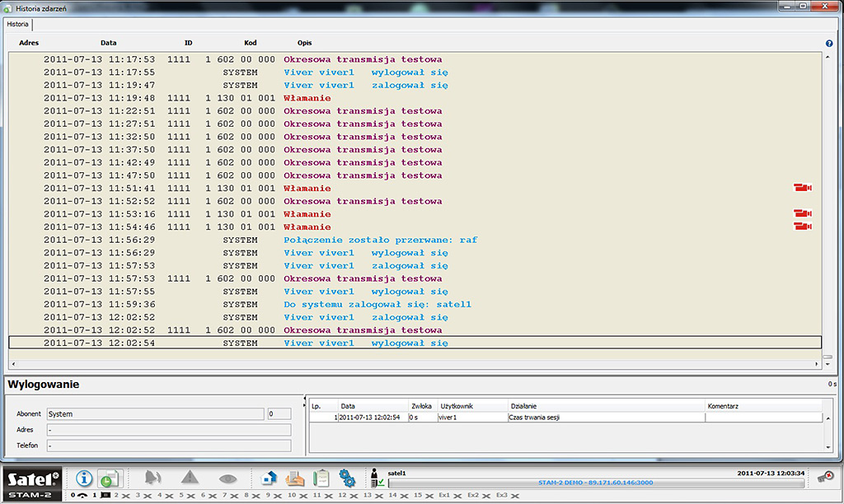Click the Abonent field containing System
The width and height of the screenshot is (844, 504).
click(x=154, y=414)
